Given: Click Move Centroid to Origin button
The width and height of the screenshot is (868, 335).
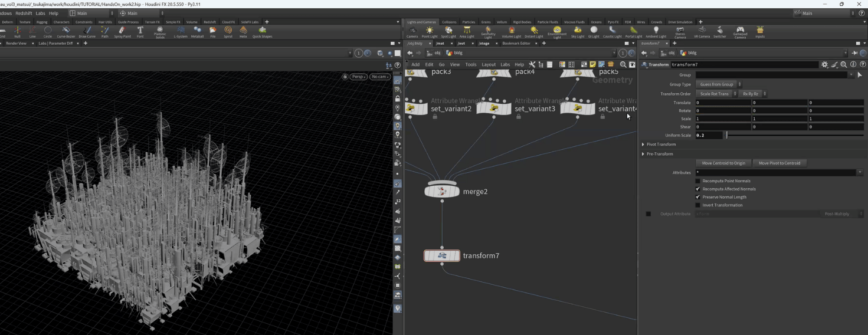Looking at the screenshot, I should click(x=723, y=163).
